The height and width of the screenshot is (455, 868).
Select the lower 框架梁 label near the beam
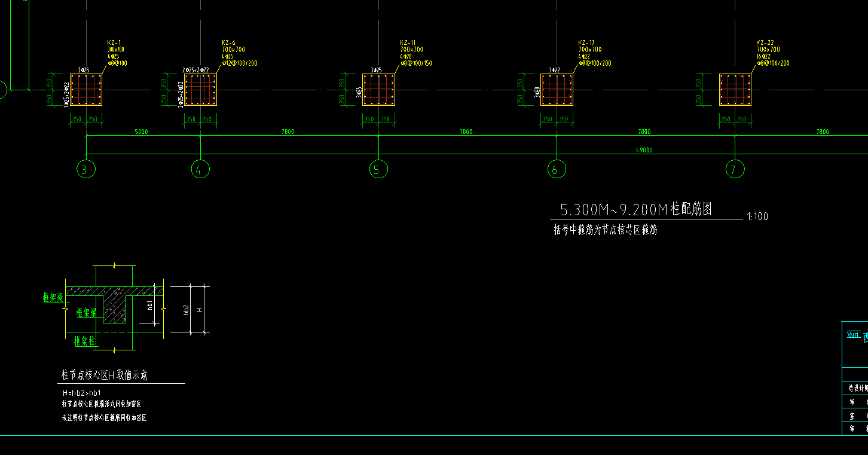[87, 312]
